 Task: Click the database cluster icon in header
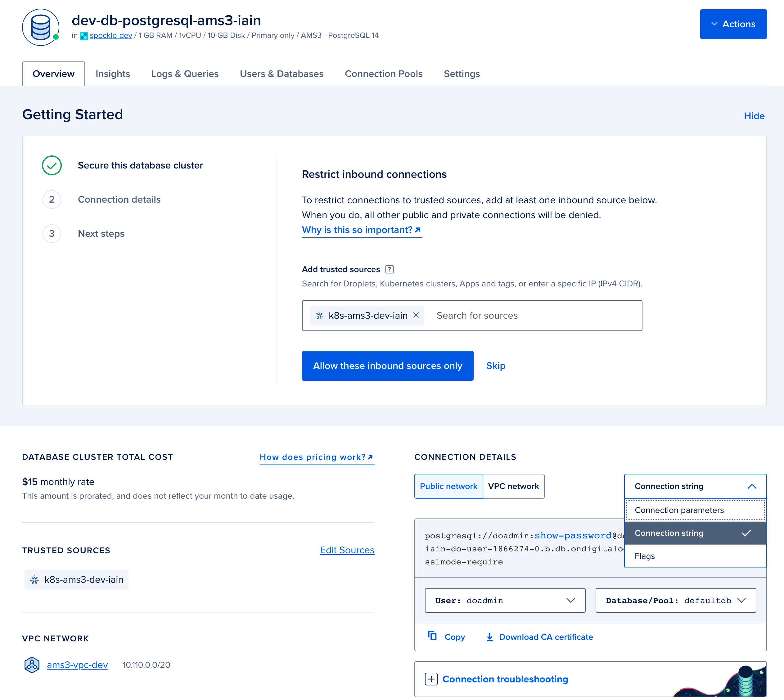coord(40,27)
